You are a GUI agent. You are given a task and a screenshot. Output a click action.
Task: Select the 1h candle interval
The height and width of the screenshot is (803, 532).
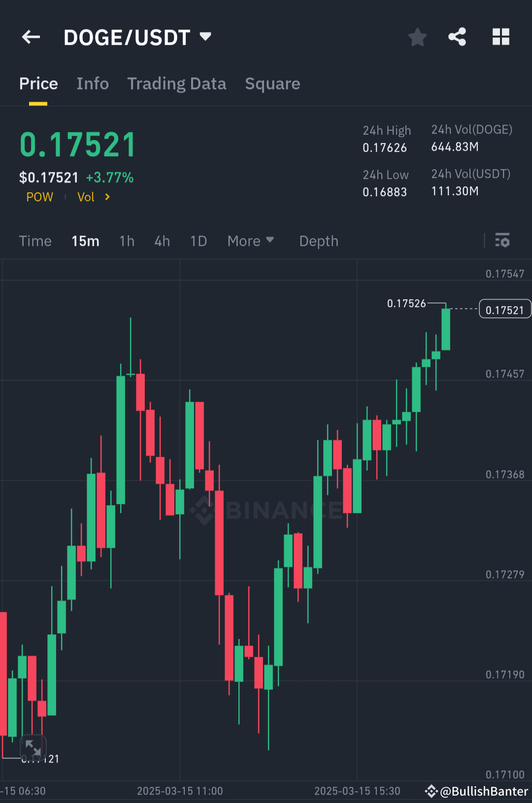pyautogui.click(x=127, y=241)
